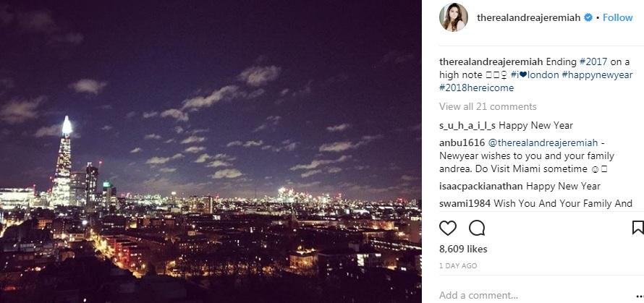Open the profile avatar picture

[x=454, y=17]
